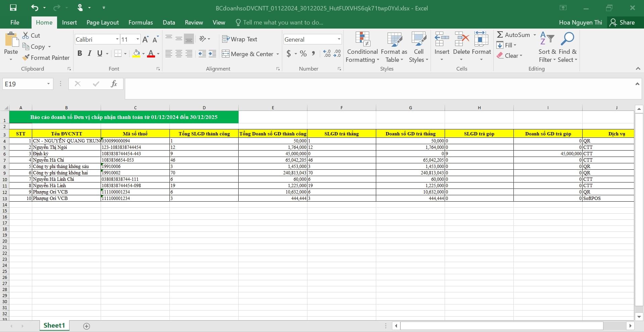This screenshot has height=332, width=644.
Task: Expand the General number format dropdown
Action: coord(339,39)
